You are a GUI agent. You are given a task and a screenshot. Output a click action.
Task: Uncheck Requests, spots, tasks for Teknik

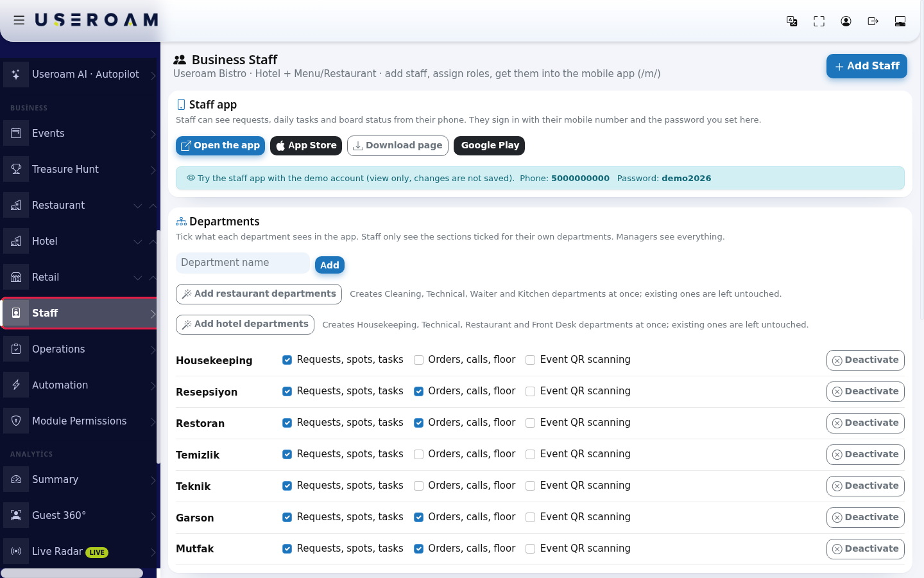tap(287, 486)
